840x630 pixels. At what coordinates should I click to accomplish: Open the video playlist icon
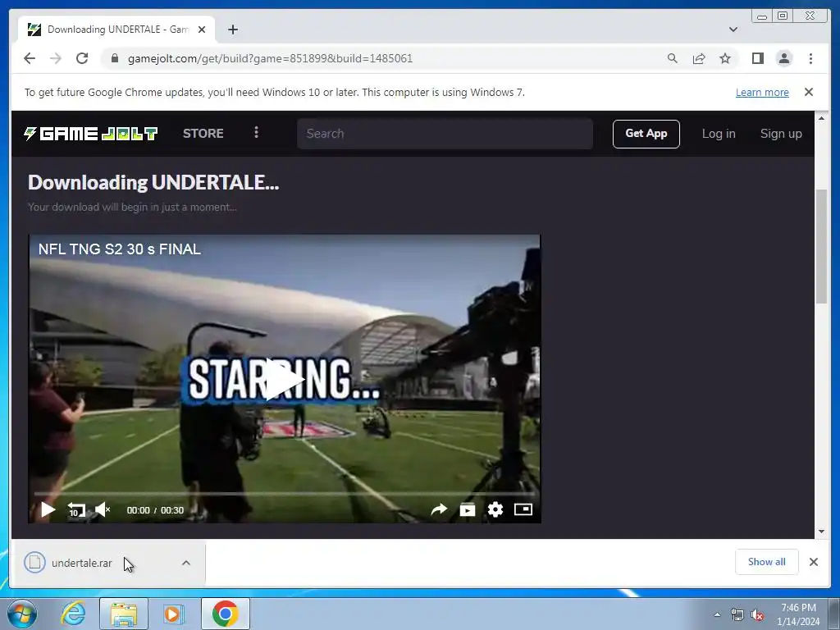467,509
